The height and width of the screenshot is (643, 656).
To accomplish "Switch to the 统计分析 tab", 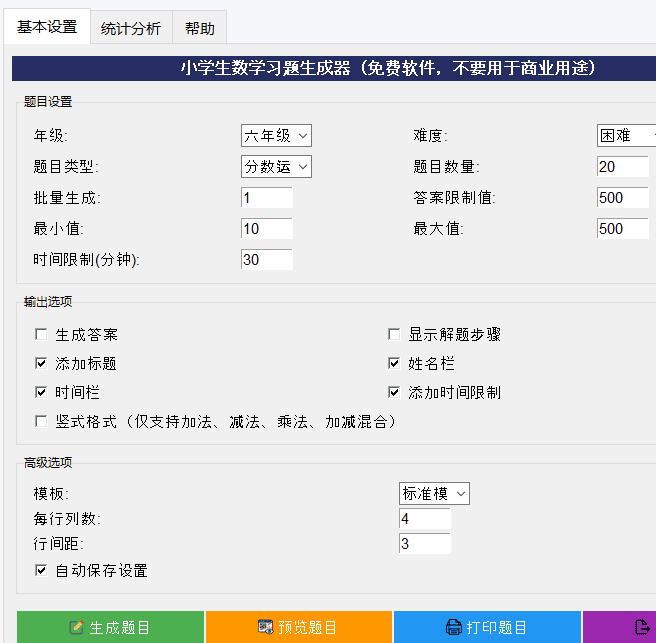I will tap(130, 29).
